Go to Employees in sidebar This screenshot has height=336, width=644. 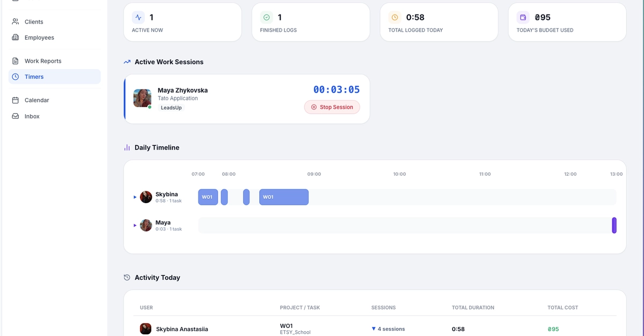54,38
